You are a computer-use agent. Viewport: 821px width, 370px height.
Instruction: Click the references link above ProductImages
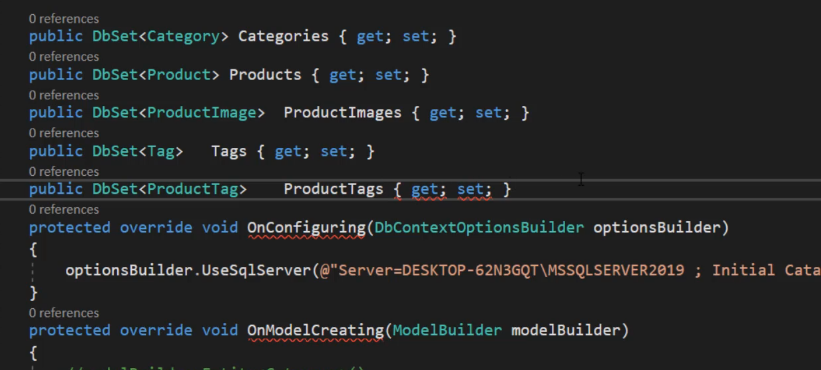[x=64, y=95]
